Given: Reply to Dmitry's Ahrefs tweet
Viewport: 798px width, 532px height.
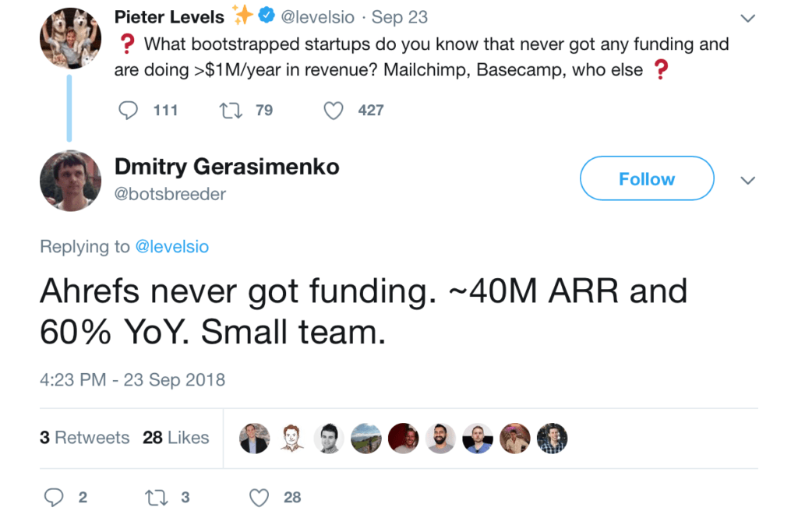Looking at the screenshot, I should tap(54, 497).
